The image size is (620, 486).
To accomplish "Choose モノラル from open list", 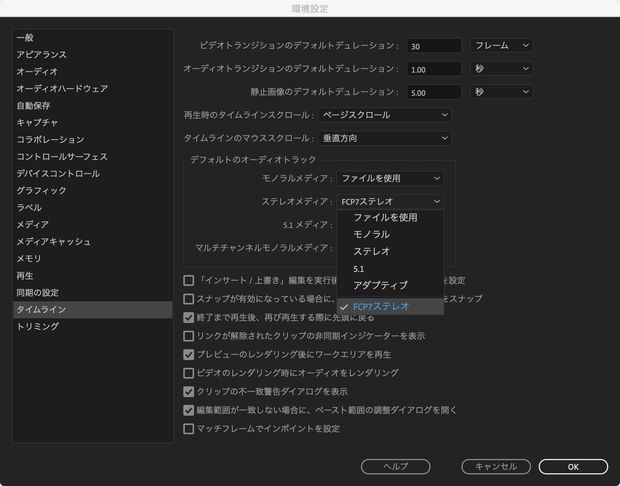I will pyautogui.click(x=390, y=234).
